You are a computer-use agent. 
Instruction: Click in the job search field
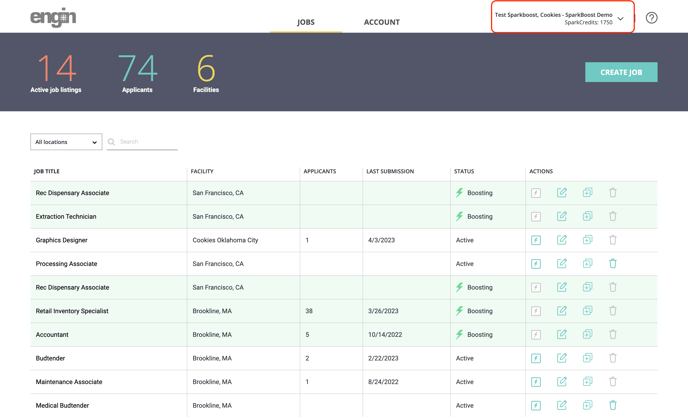pyautogui.click(x=147, y=142)
